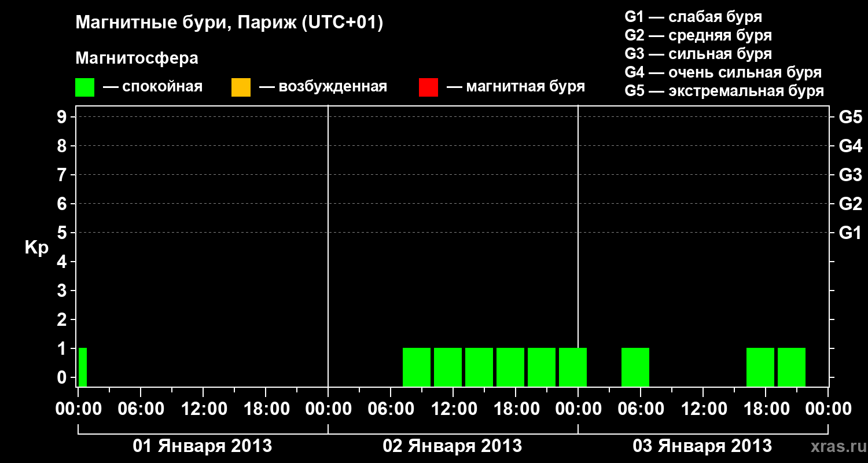Click the red 'магнитная буря' legend swatch
Viewport: 868px width, 463px height.
[x=428, y=87]
